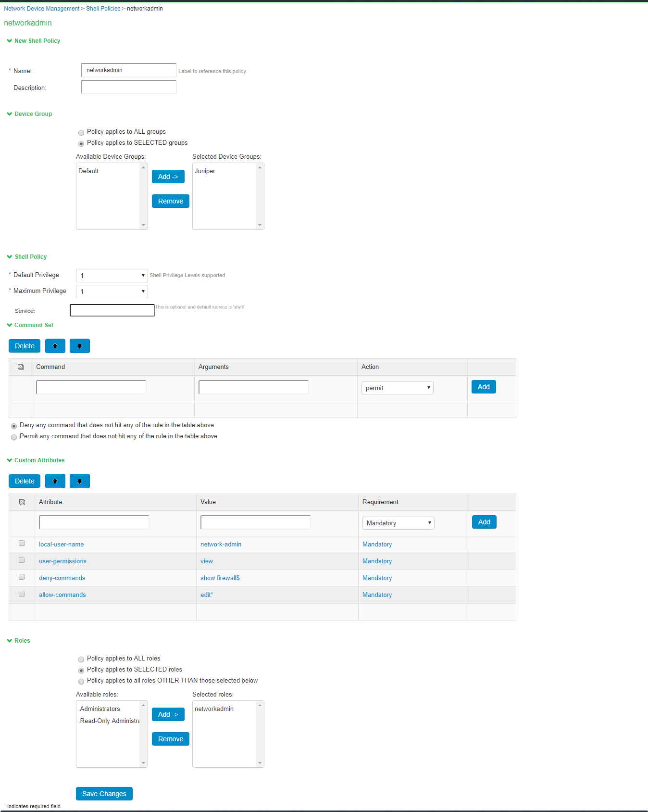The image size is (648, 812).
Task: Click select-all icon in Command table header
Action: tap(21, 367)
